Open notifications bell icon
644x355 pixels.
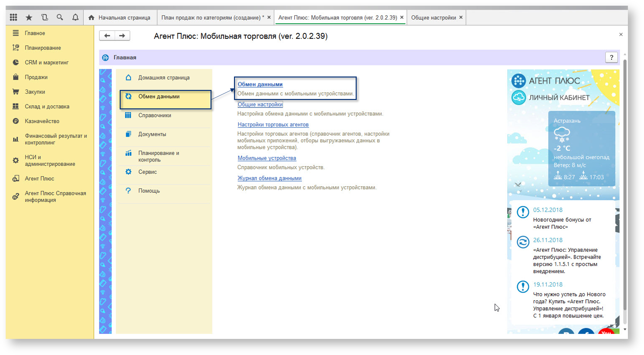[x=75, y=17]
